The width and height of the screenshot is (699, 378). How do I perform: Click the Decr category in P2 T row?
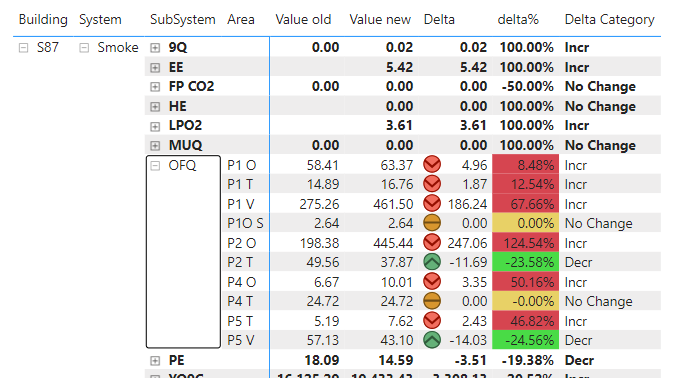(578, 263)
